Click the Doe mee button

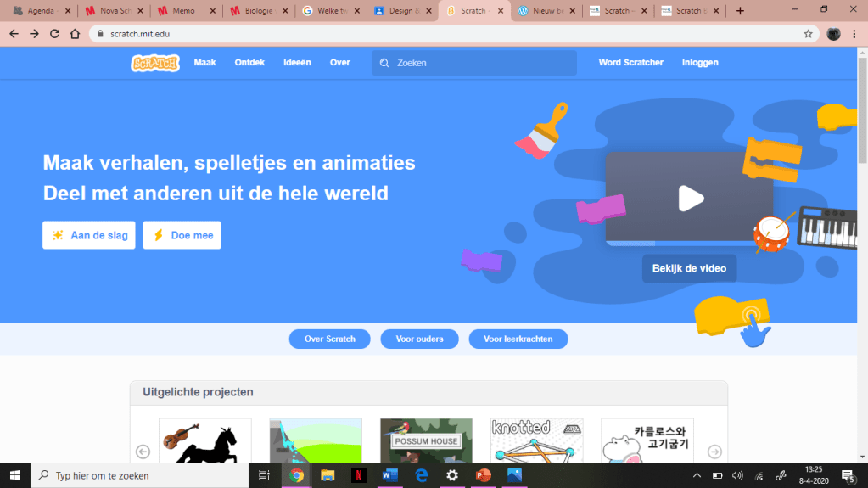pyautogui.click(x=182, y=235)
